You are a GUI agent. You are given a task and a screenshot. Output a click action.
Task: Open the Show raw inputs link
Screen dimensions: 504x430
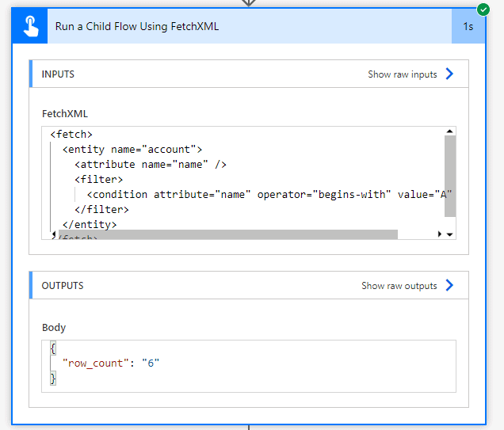tap(402, 74)
